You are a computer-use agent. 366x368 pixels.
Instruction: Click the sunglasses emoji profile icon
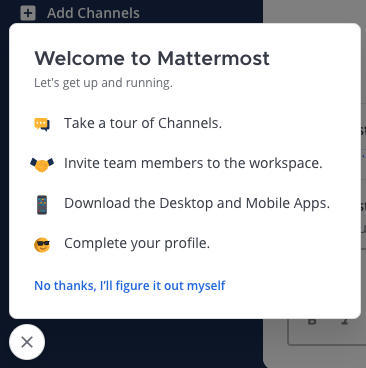[x=42, y=245]
